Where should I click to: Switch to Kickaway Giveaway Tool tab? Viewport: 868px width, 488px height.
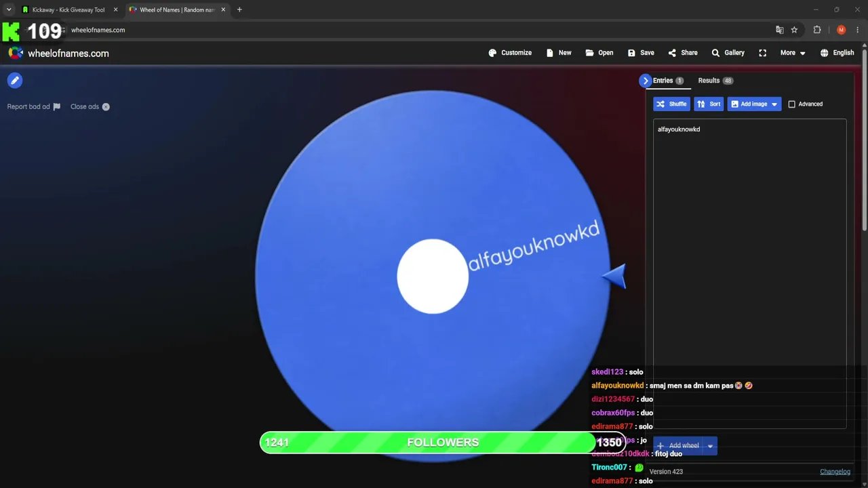tap(68, 9)
